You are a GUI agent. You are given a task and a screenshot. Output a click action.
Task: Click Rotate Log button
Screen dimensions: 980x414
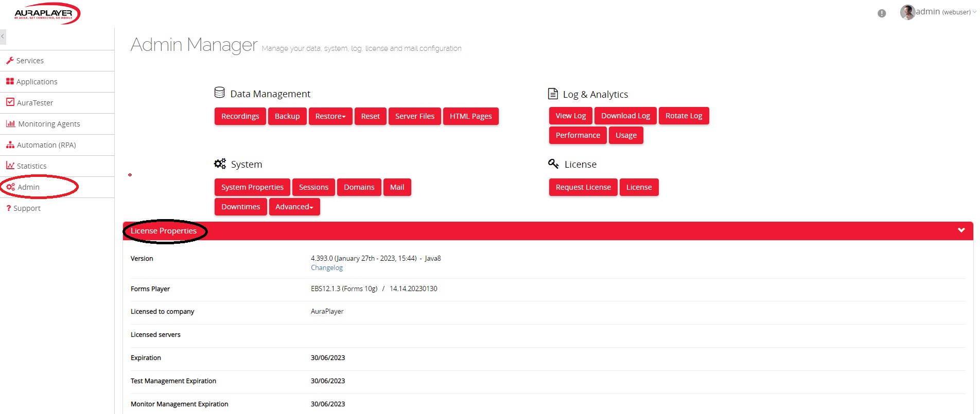pyautogui.click(x=684, y=116)
